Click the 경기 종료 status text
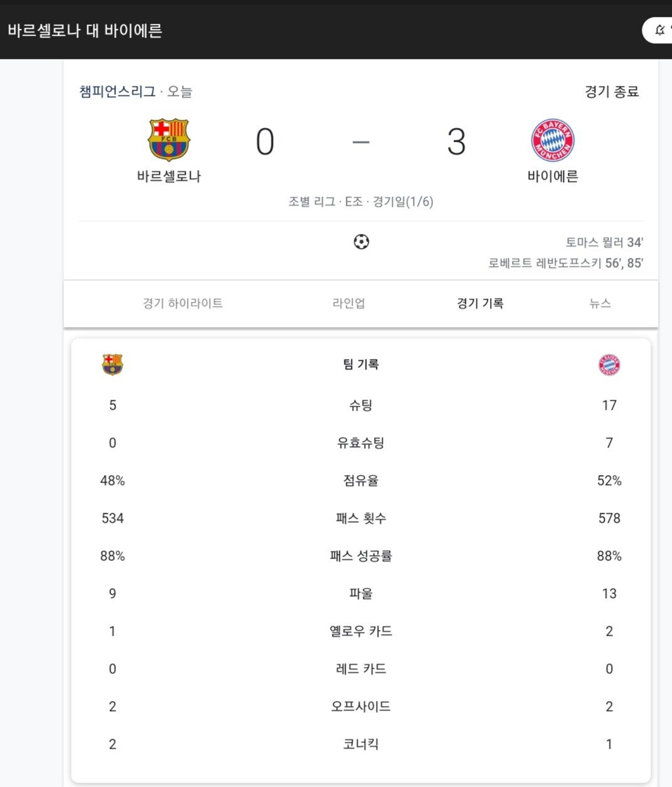Image resolution: width=672 pixels, height=787 pixels. tap(611, 92)
